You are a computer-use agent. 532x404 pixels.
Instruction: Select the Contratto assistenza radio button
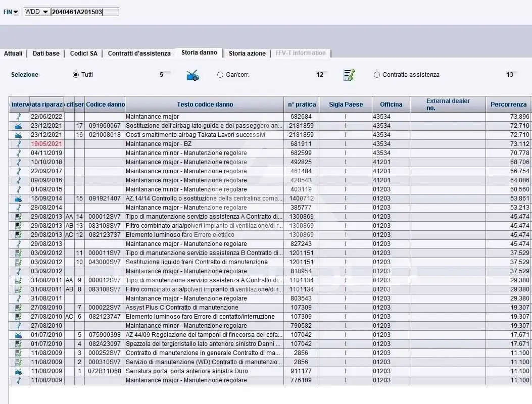pos(376,75)
